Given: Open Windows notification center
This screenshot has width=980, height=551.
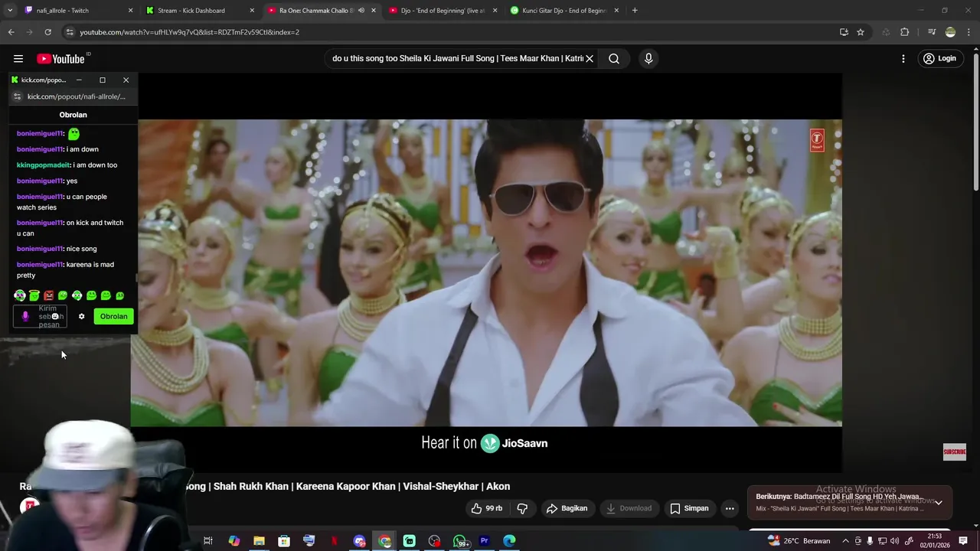Looking at the screenshot, I should [963, 541].
